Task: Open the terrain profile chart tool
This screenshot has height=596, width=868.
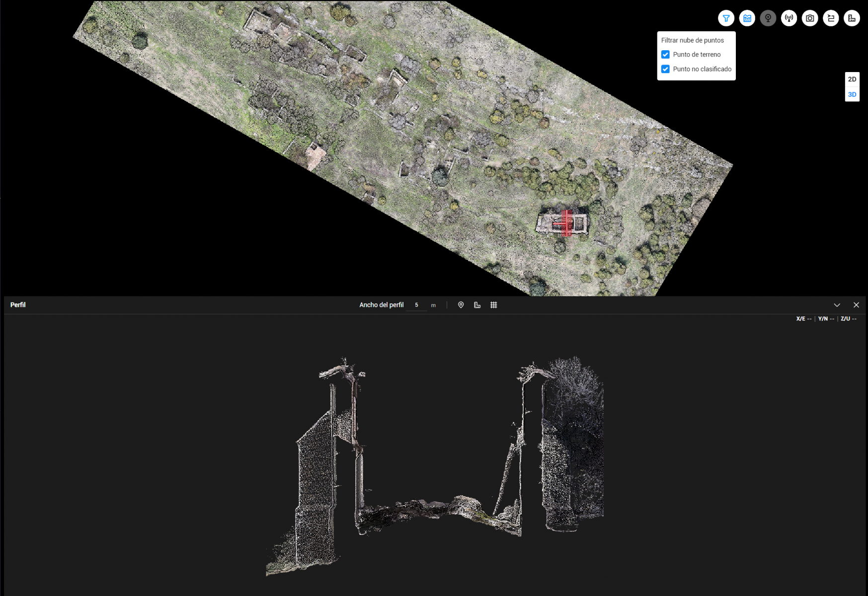Action: pyautogui.click(x=747, y=18)
